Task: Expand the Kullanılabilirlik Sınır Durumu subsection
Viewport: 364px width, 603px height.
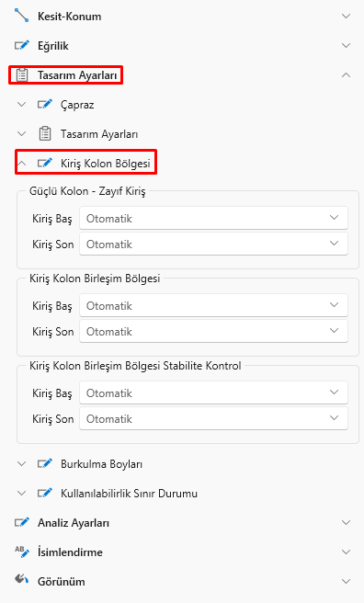Action: 22,494
